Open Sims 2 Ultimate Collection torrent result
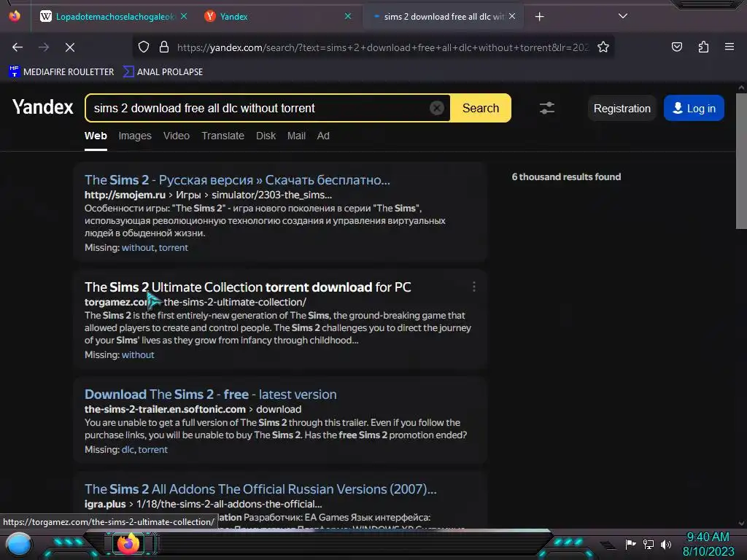This screenshot has width=747, height=560. (x=248, y=287)
